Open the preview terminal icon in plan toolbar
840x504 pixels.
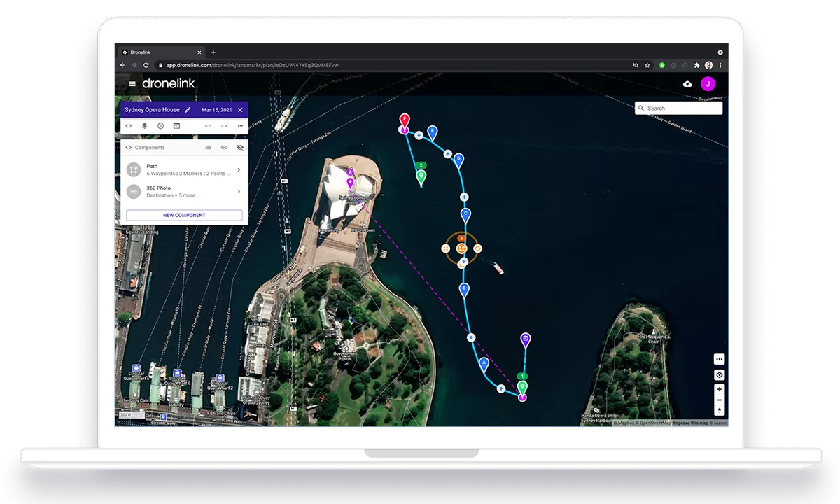coord(176,126)
